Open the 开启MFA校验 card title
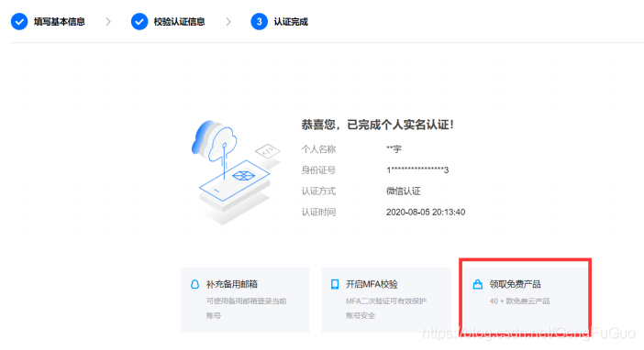Viewport: 644px width, 350px height. pyautogui.click(x=372, y=284)
